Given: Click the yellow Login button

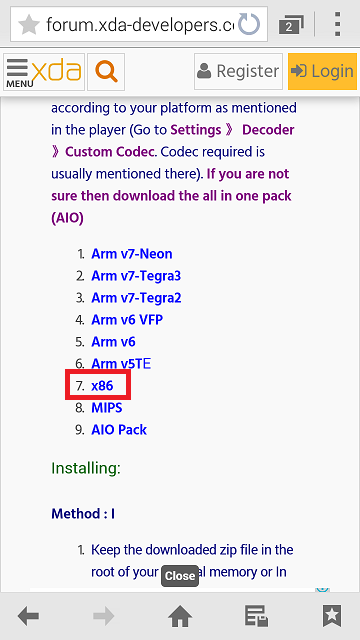Looking at the screenshot, I should (x=322, y=71).
